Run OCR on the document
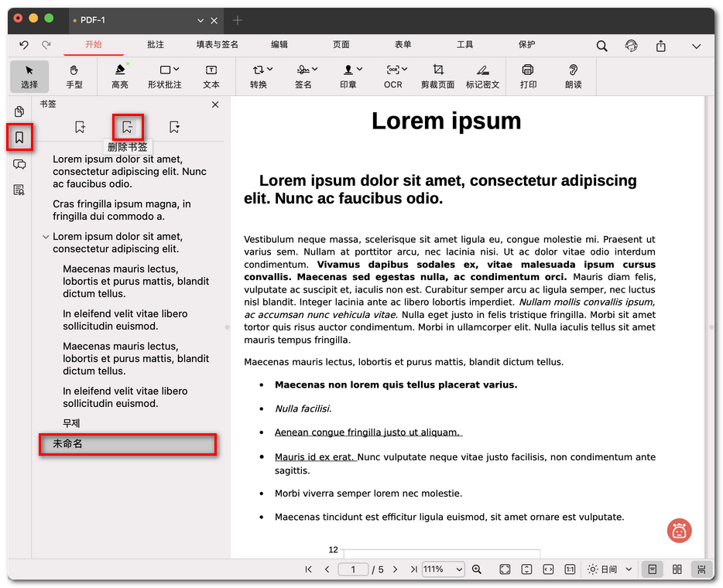 (x=394, y=77)
